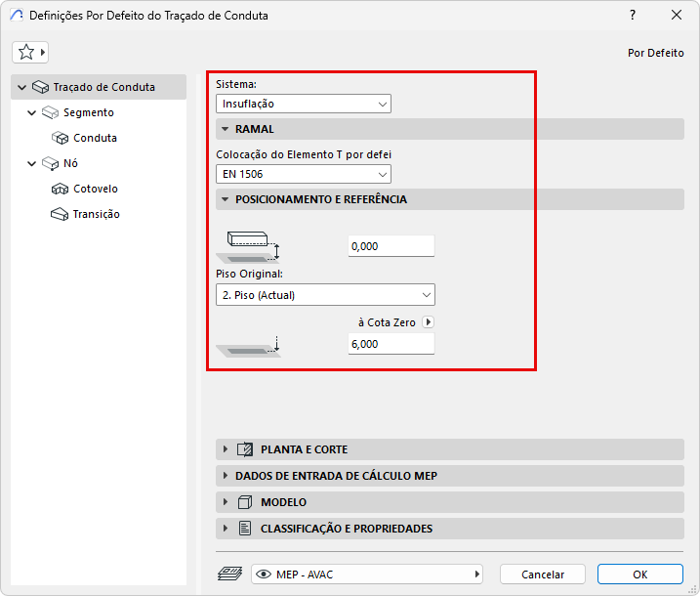Click the Traçado de Conduta tree icon

pos(41,87)
